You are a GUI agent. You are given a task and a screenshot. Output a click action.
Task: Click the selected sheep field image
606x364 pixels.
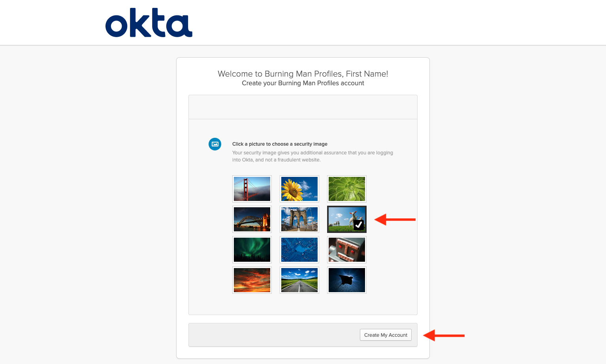347,219
